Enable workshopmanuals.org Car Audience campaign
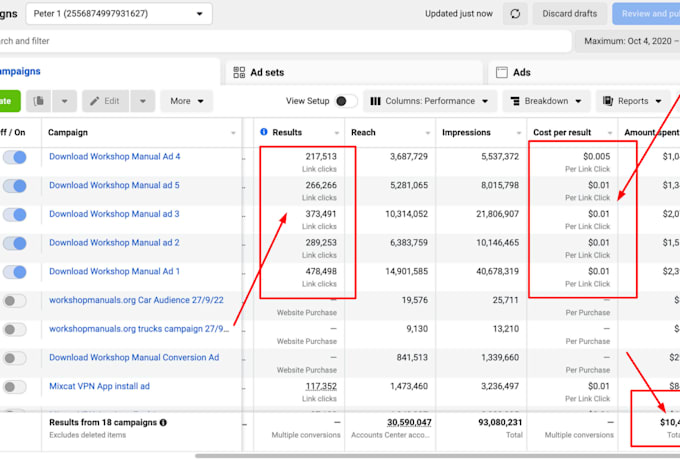This screenshot has width=680, height=459. (x=15, y=301)
